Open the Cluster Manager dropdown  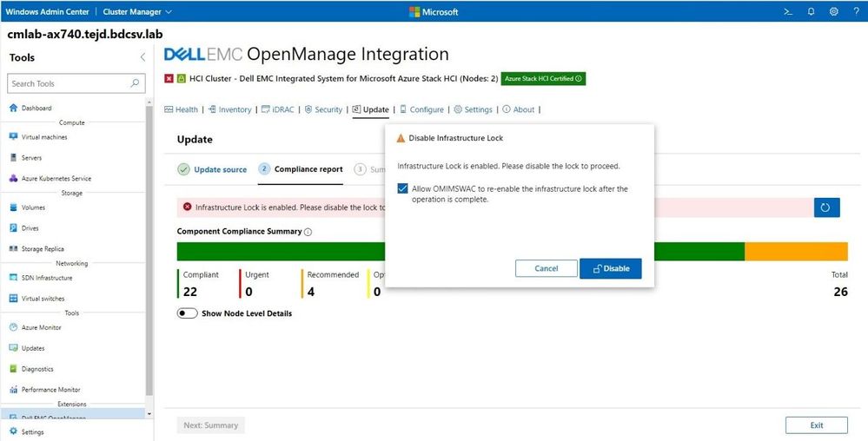(137, 11)
